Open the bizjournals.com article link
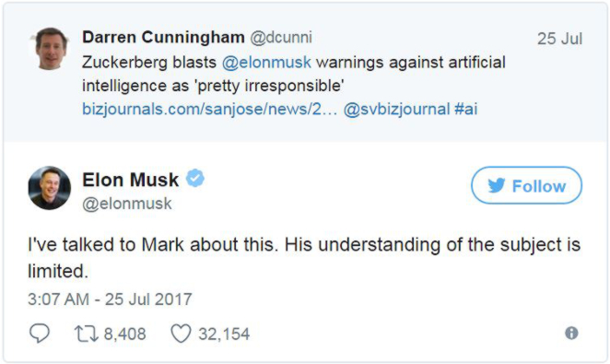This screenshot has width=610, height=364. tap(209, 109)
